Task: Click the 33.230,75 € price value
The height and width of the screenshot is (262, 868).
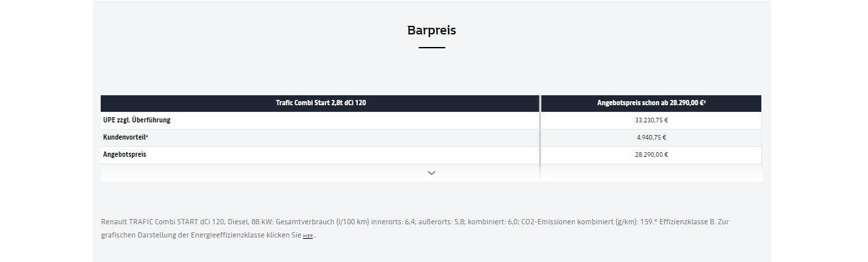Action: coord(651,120)
